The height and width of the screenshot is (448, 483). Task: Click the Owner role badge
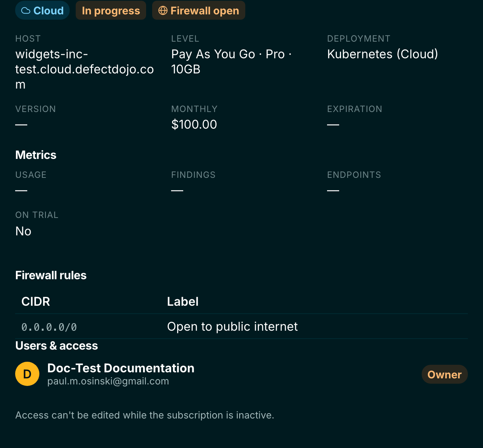pyautogui.click(x=445, y=374)
